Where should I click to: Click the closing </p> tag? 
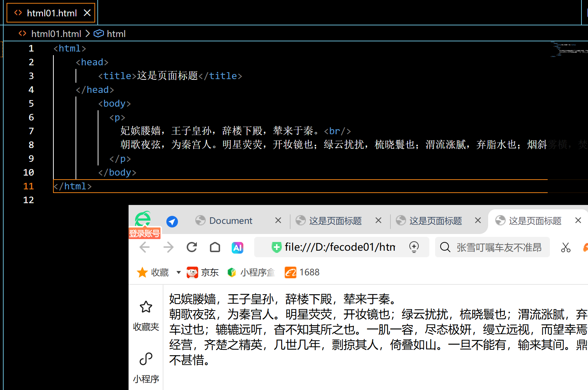pyautogui.click(x=120, y=159)
